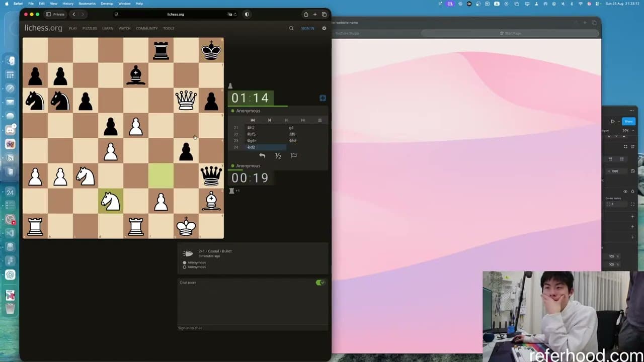Offer a draw with the ½ button
This screenshot has width=644, height=362.
[278, 156]
